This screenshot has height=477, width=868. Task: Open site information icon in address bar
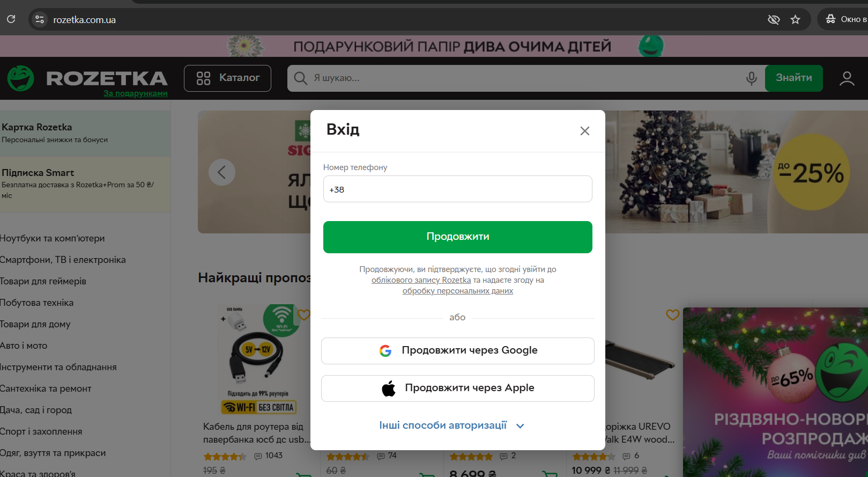[x=39, y=20]
